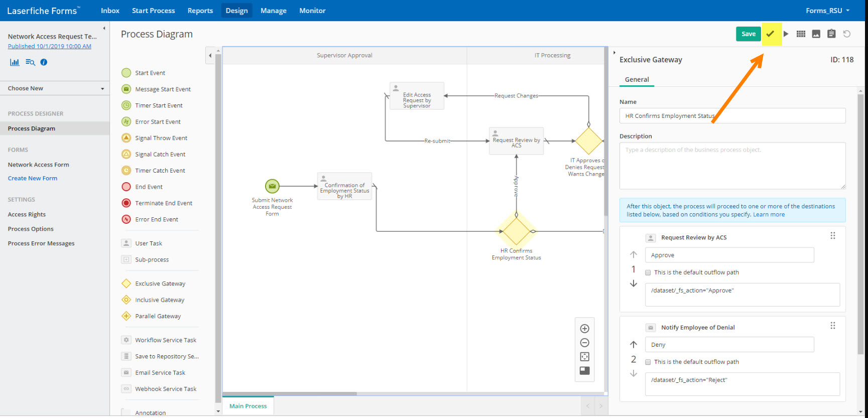Open the grid view toolbar icon

(x=801, y=34)
